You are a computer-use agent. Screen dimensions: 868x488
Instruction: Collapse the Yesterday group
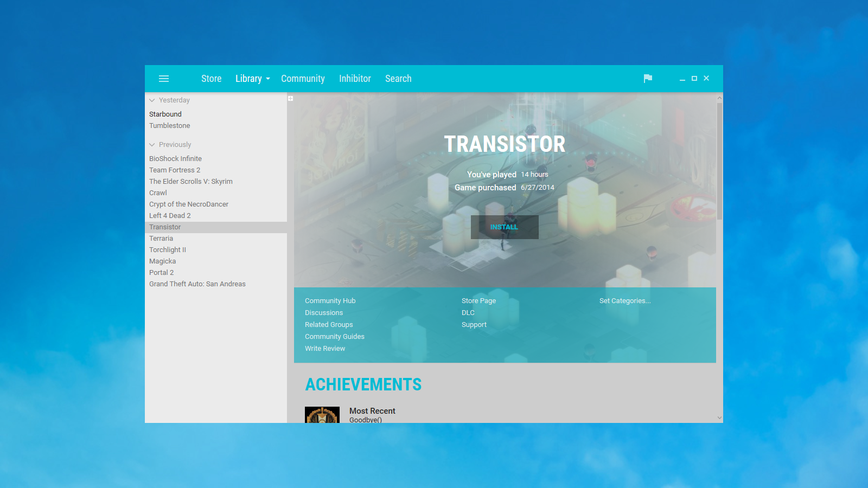point(152,100)
